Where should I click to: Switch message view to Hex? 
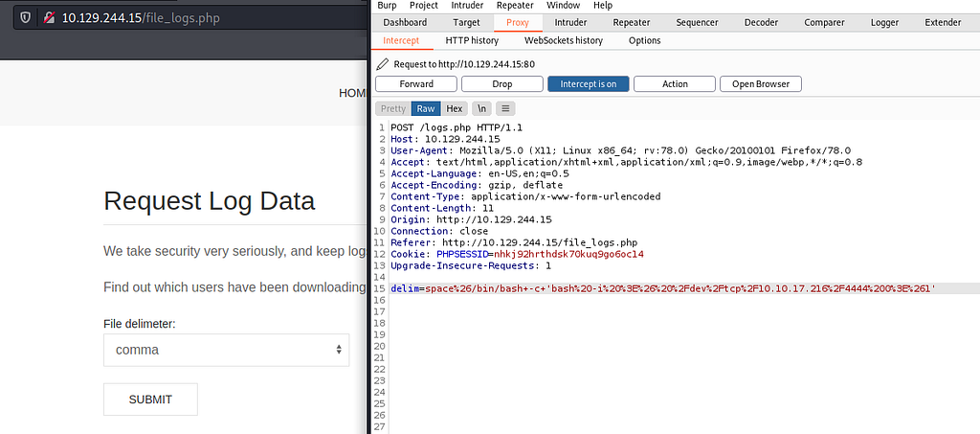455,109
